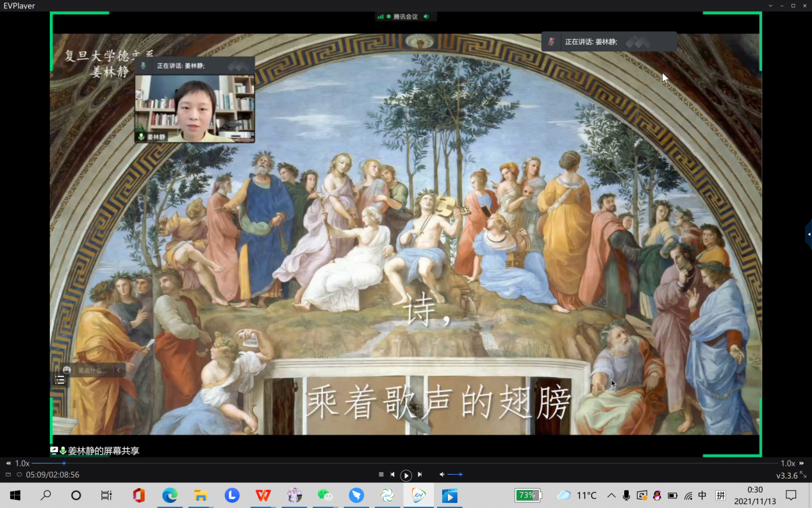Screen dimensions: 812x508
Task: Open the playlist icon beside the timestamp
Action: 8,475
